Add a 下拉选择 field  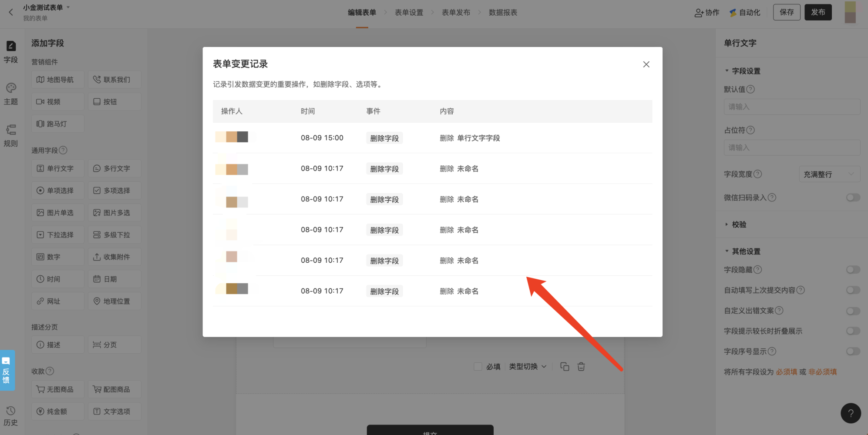(x=58, y=235)
